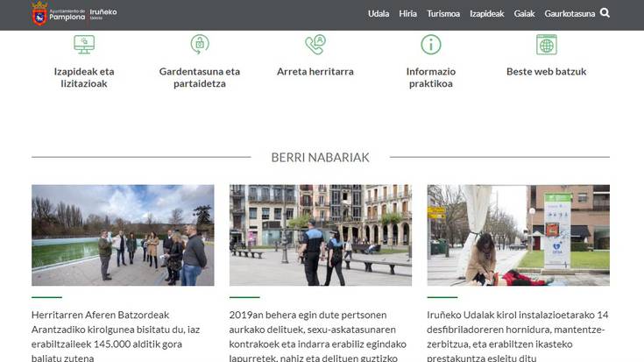Open the police officers plaza photo
The height and width of the screenshot is (362, 644).
321,235
